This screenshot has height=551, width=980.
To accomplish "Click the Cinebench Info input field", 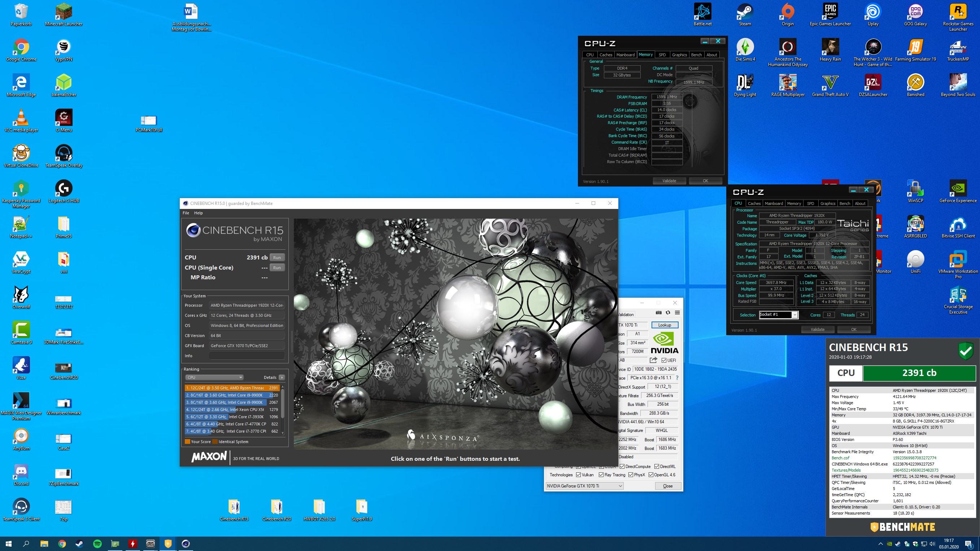I will [247, 356].
